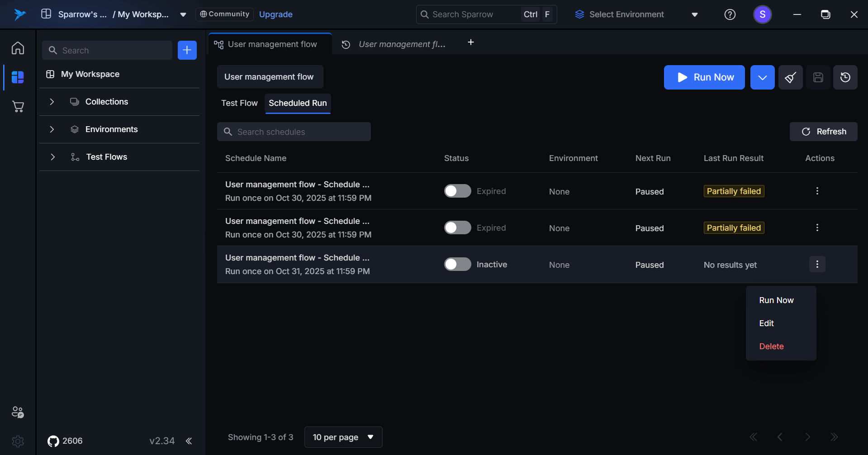Open GitHub star count link
The width and height of the screenshot is (868, 455).
[65, 441]
